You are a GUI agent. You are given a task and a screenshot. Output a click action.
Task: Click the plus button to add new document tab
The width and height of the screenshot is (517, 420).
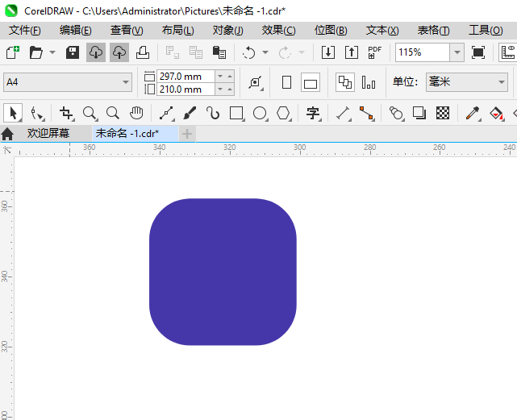click(187, 133)
